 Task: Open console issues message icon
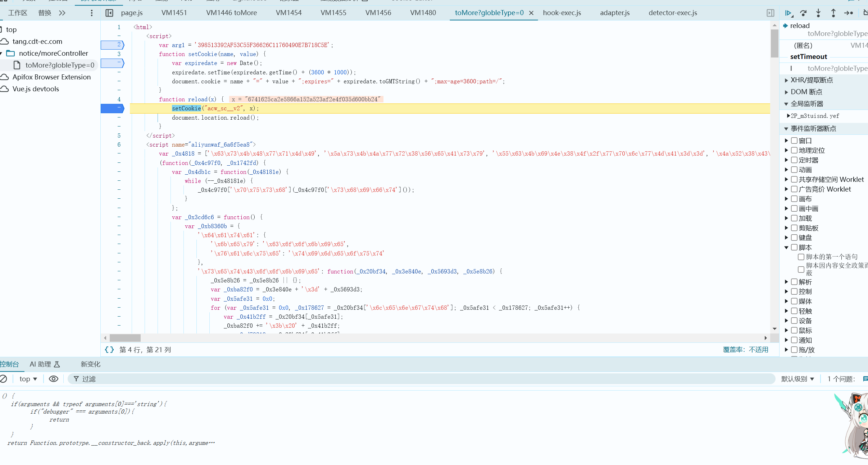tap(865, 379)
